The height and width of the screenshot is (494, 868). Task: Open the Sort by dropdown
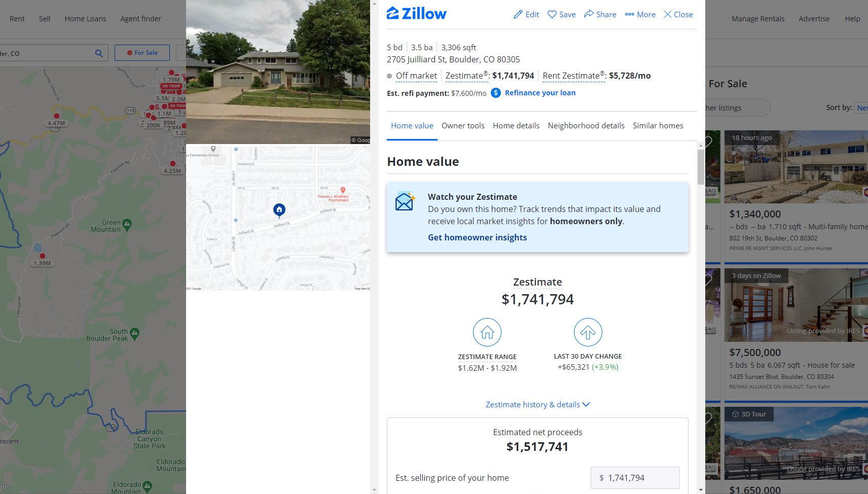[861, 108]
